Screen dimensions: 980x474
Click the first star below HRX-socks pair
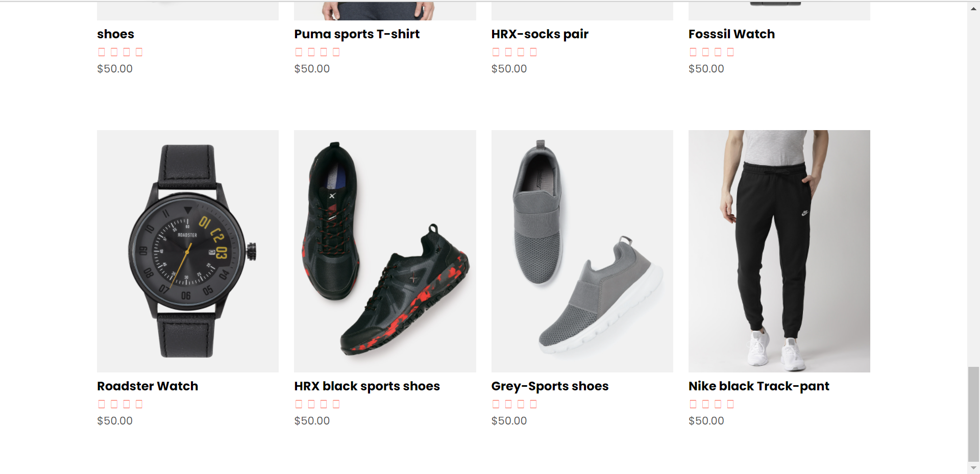pyautogui.click(x=496, y=52)
